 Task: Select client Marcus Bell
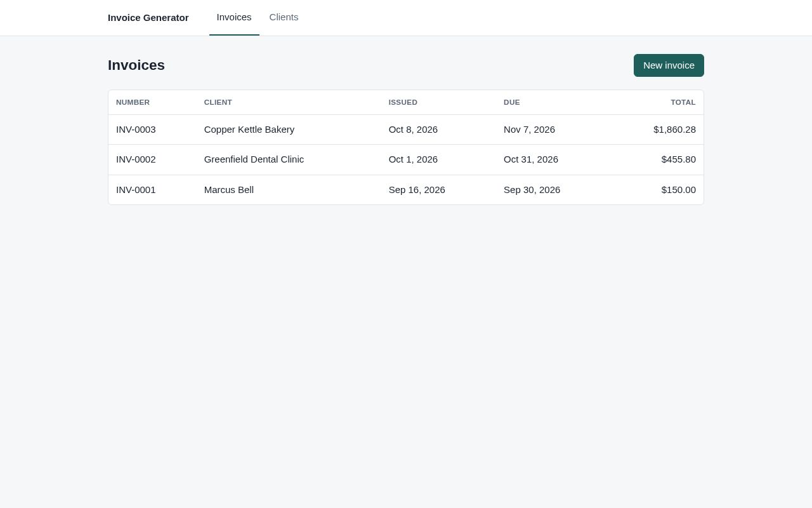[229, 190]
